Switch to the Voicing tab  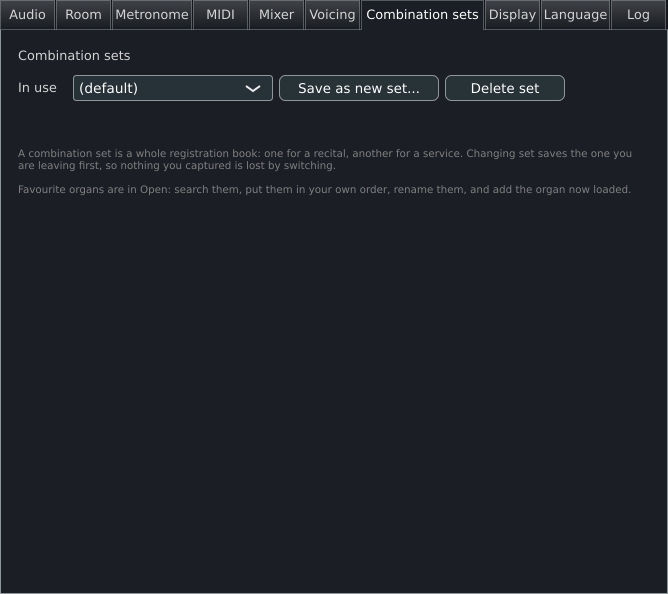[x=332, y=15]
